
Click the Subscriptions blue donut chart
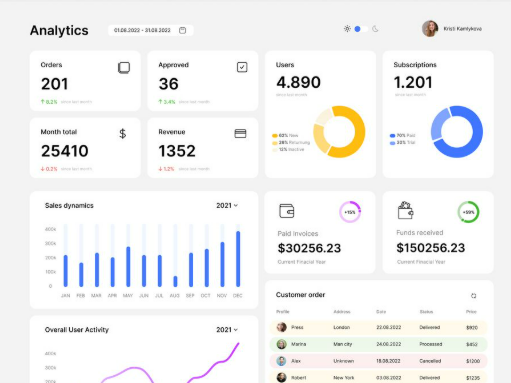tap(457, 132)
